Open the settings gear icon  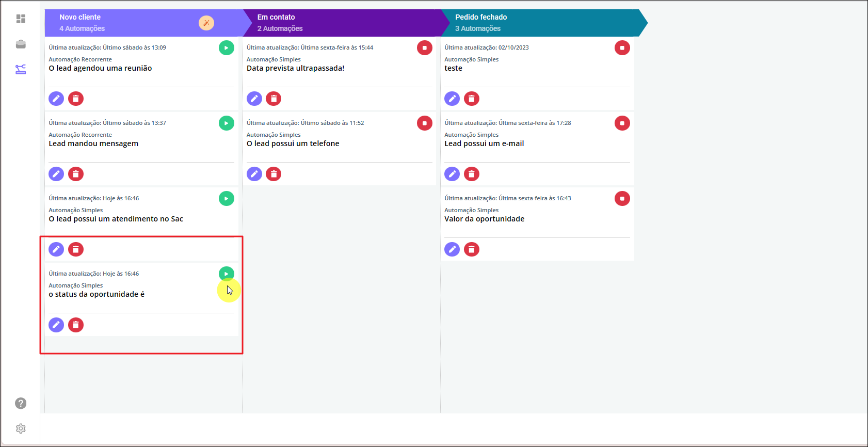[21, 428]
